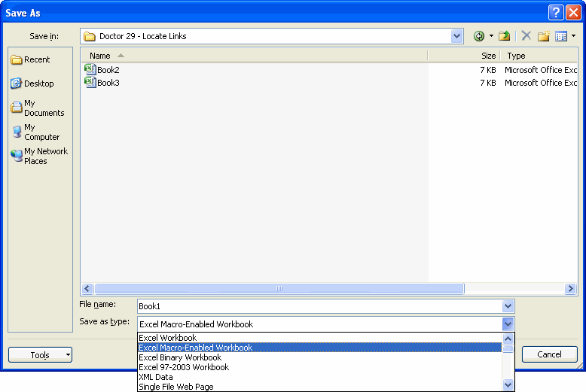
Task: Click the Save as type field text
Action: tap(196, 324)
